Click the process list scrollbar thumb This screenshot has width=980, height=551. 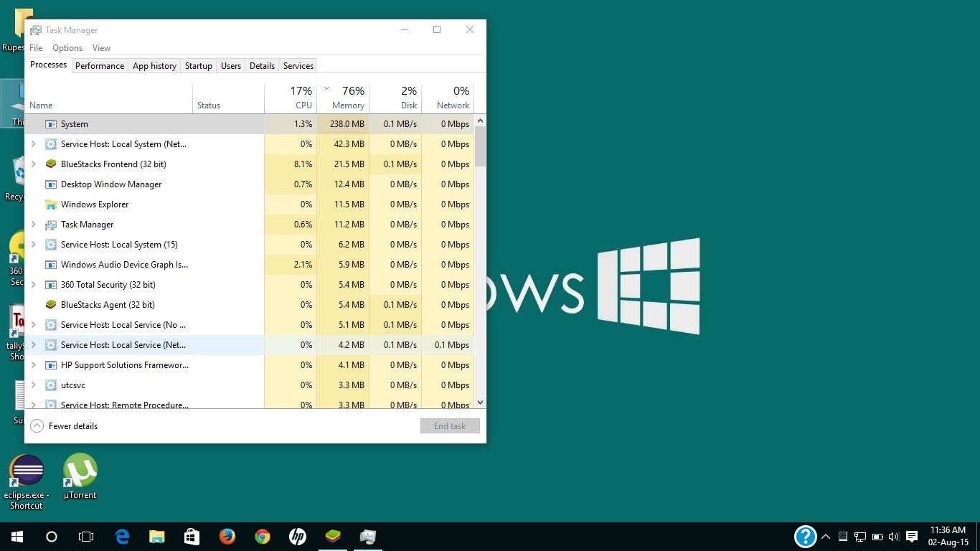click(x=481, y=146)
